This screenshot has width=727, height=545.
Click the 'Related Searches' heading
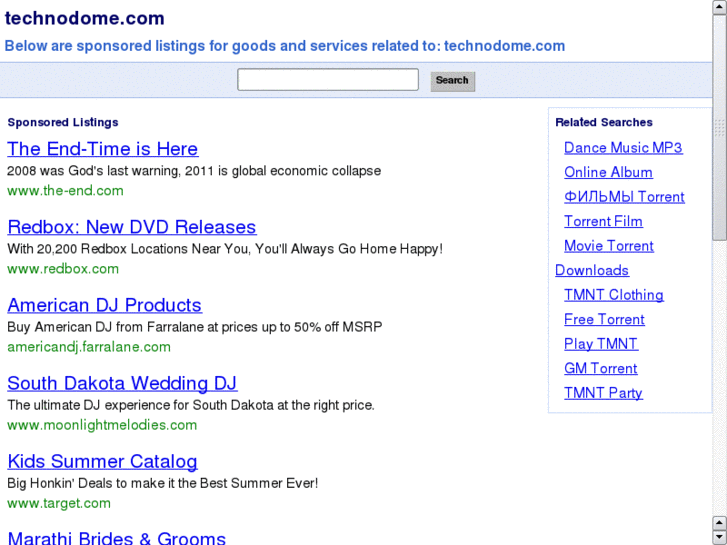click(604, 122)
